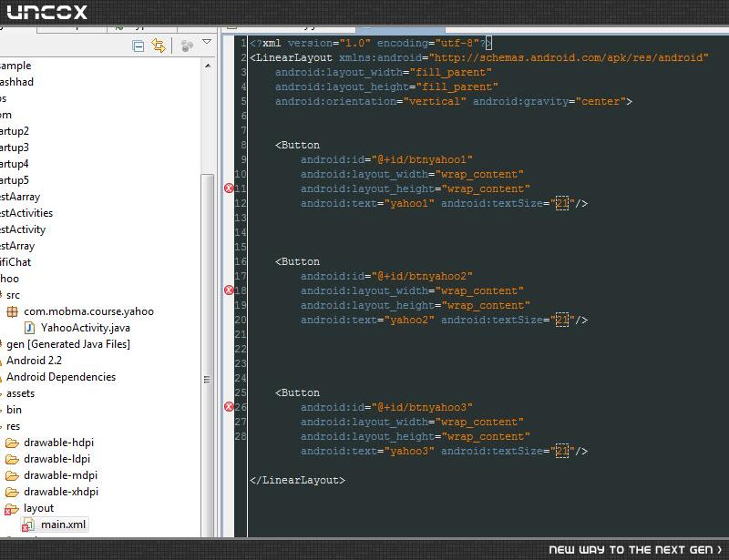Click textSize value 21 on yahoo1 line

pos(562,203)
